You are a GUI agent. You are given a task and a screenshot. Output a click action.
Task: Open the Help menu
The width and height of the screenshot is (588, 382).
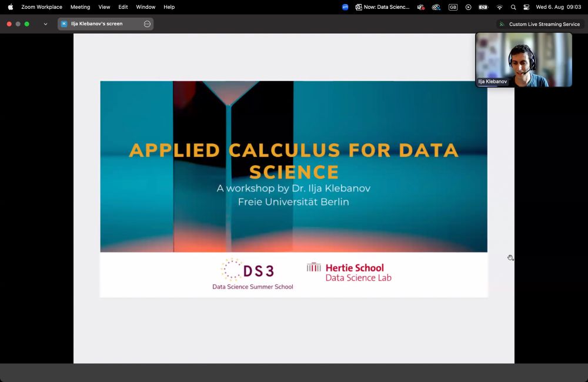point(169,6)
